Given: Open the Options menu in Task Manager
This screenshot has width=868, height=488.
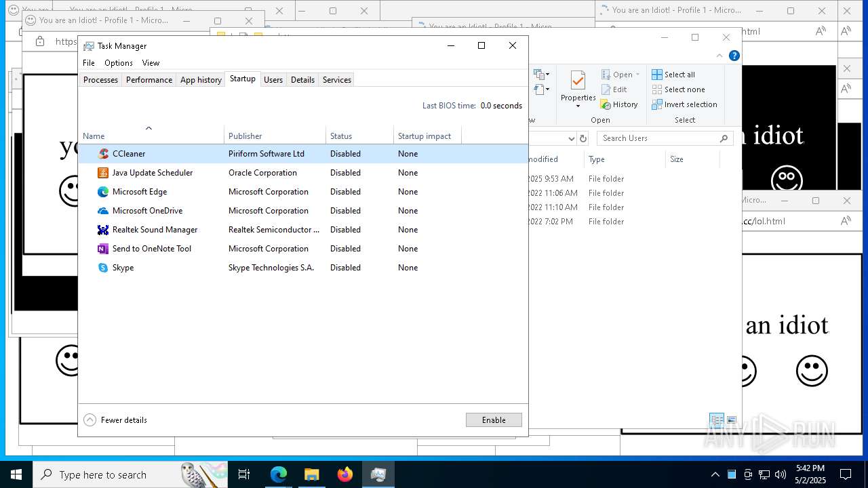Looking at the screenshot, I should click(x=119, y=63).
